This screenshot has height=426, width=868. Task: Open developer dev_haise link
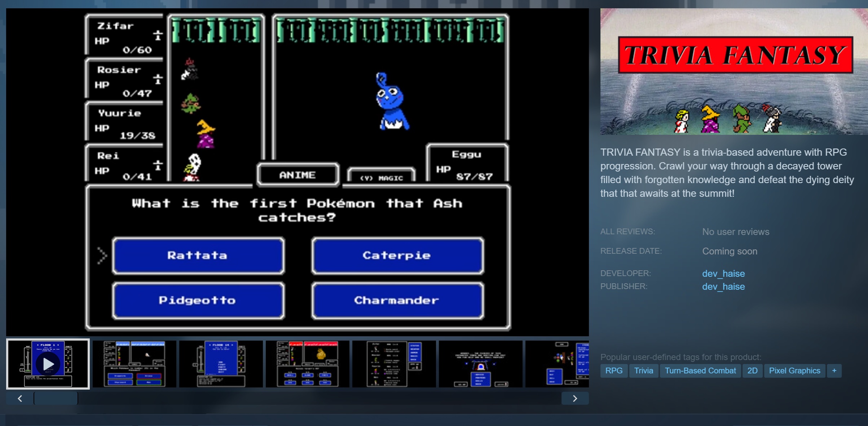723,274
